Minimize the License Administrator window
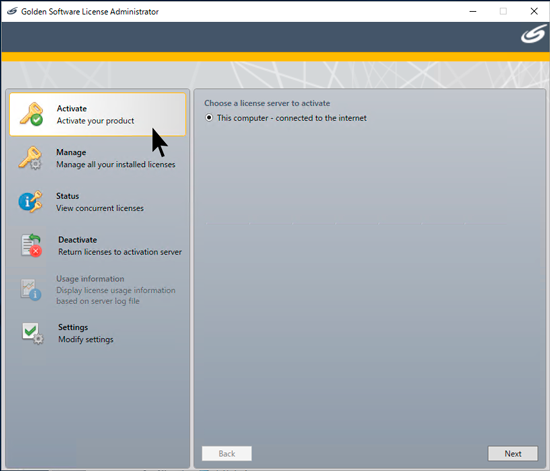This screenshot has height=471, width=550. (473, 11)
